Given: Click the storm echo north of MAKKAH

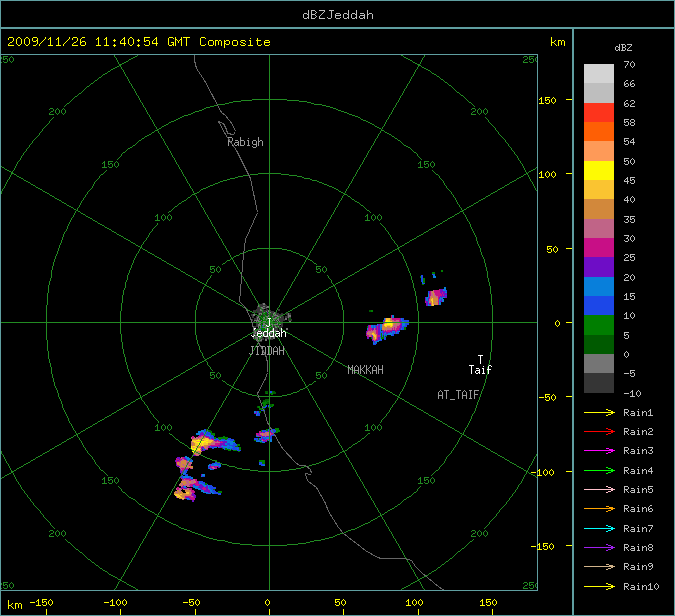Looking at the screenshot, I should pyautogui.click(x=387, y=329).
